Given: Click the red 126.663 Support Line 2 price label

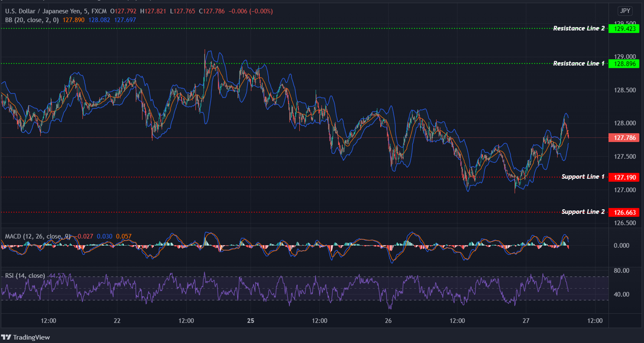Looking at the screenshot, I should click(x=624, y=212).
